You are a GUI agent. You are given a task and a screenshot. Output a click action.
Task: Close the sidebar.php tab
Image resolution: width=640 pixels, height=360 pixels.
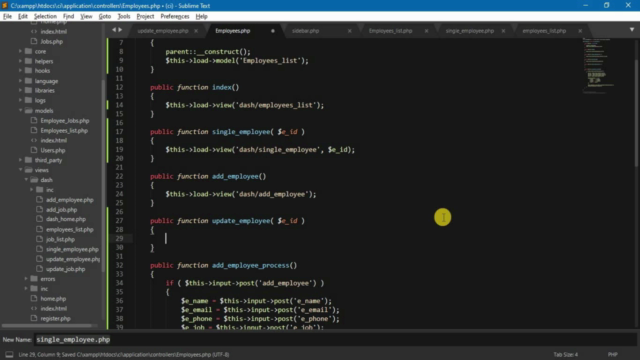(x=349, y=31)
